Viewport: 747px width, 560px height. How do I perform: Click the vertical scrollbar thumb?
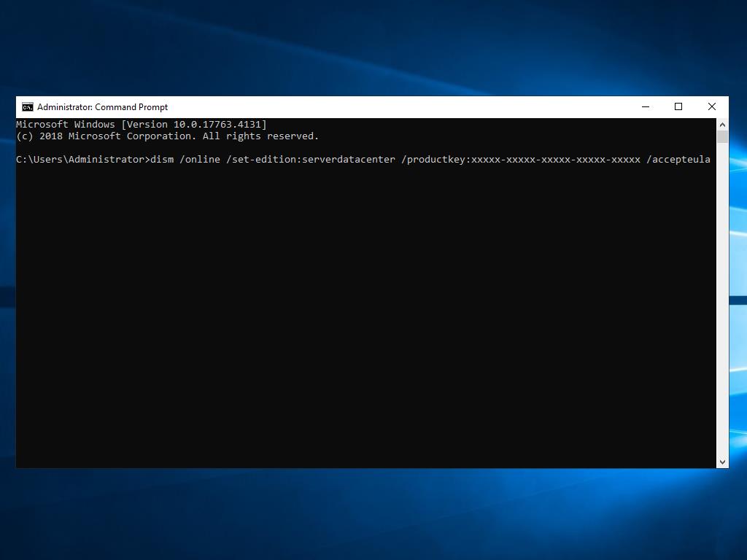coord(722,137)
